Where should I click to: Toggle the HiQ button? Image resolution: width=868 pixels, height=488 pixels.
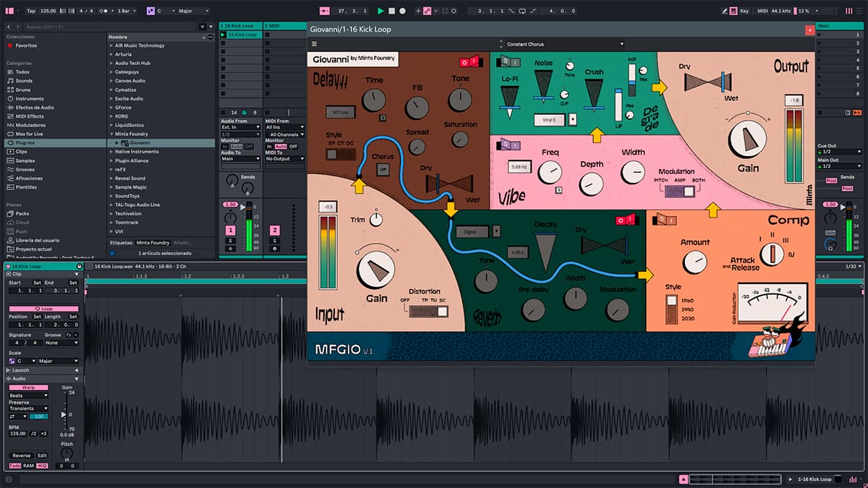pyautogui.click(x=41, y=466)
